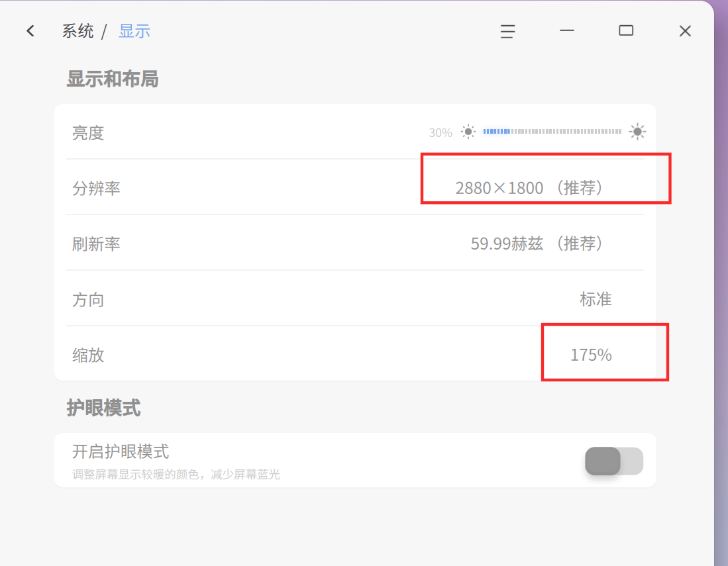The image size is (728, 566).
Task: Click the 亮度 row label
Action: [88, 133]
